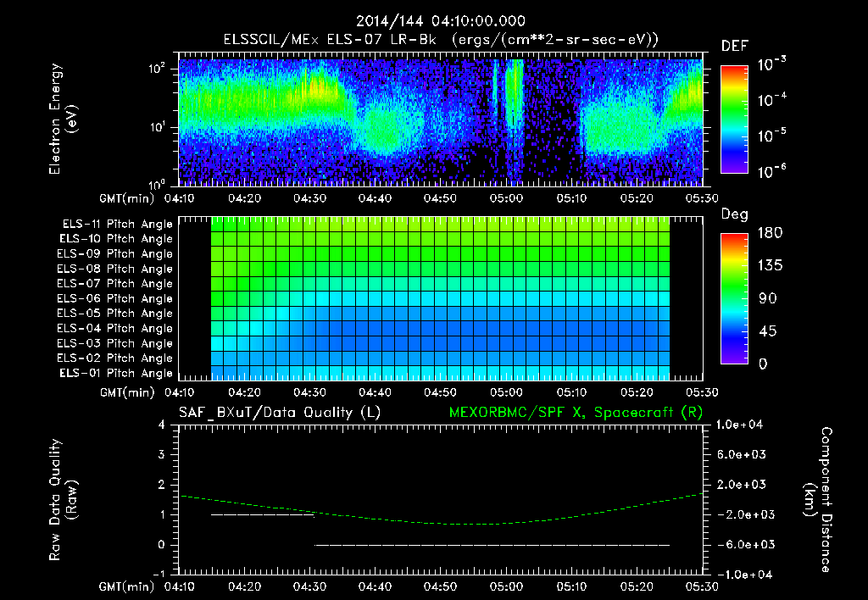Viewport: 868px width, 600px height.
Task: Click the 10^-5 value on the DEF scale
Action: (x=771, y=135)
